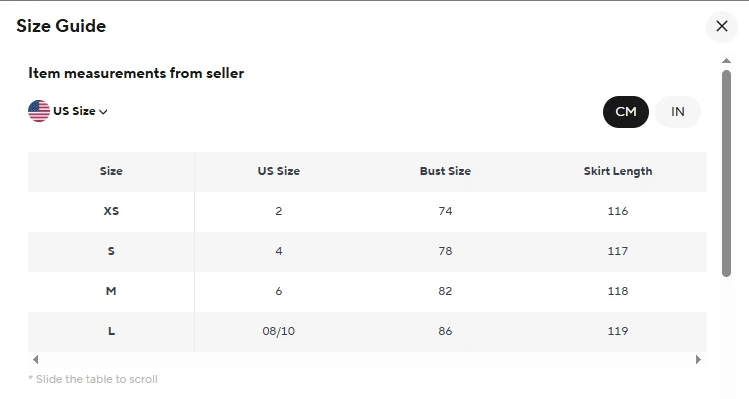This screenshot has width=749, height=399.
Task: Select the Skirt Length column header
Action: (618, 172)
